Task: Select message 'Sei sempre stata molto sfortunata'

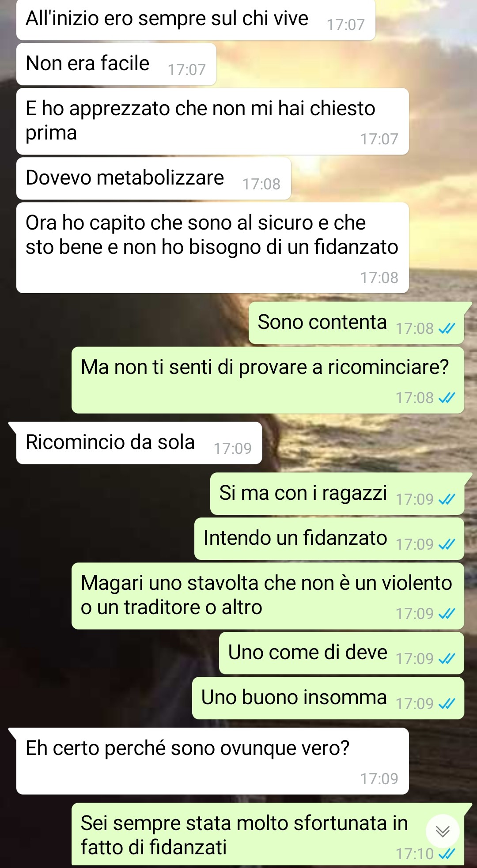Action: click(268, 834)
